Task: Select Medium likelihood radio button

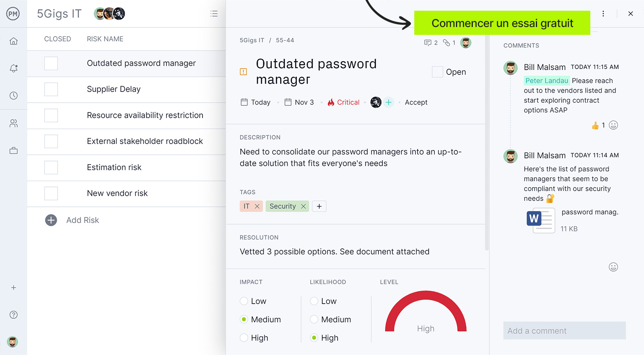Action: [314, 319]
